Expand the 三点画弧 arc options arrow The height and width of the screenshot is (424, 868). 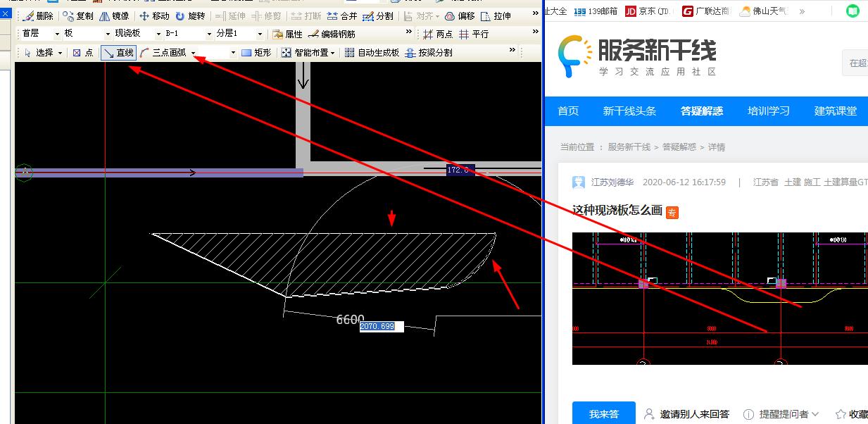(x=193, y=53)
